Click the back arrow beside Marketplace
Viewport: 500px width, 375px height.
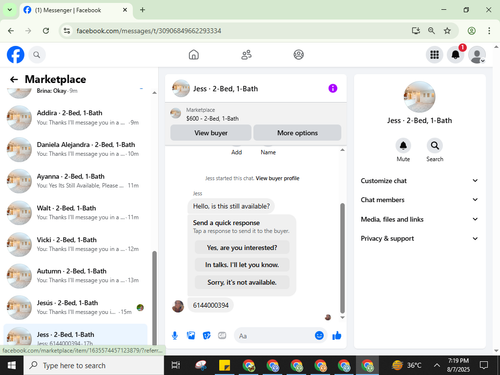14,79
